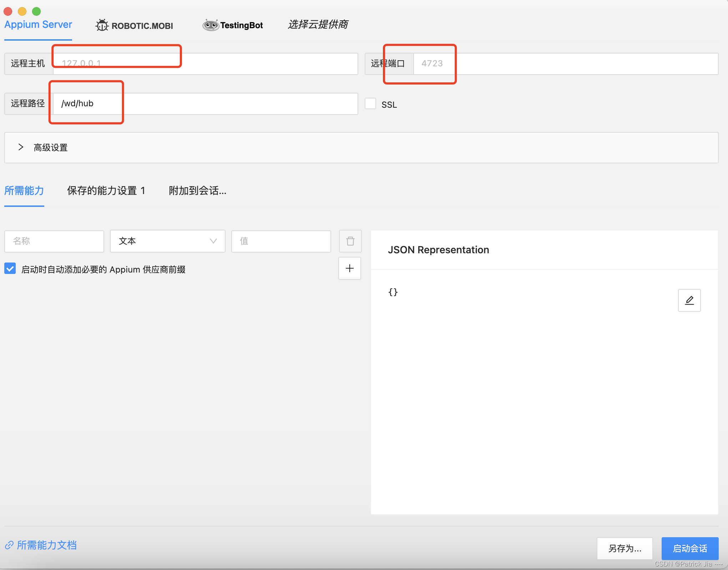This screenshot has height=570, width=728.
Task: Add a new capability row with plus icon
Action: click(x=350, y=268)
